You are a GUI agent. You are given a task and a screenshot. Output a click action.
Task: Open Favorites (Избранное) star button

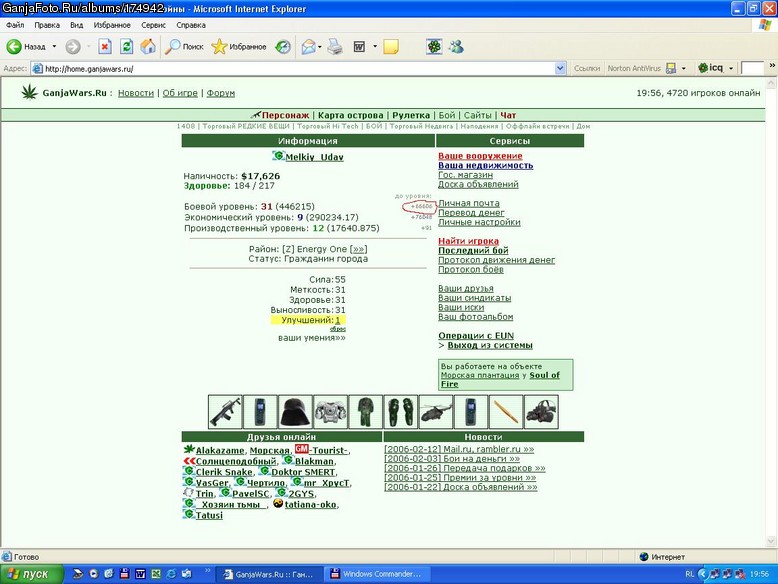(239, 47)
